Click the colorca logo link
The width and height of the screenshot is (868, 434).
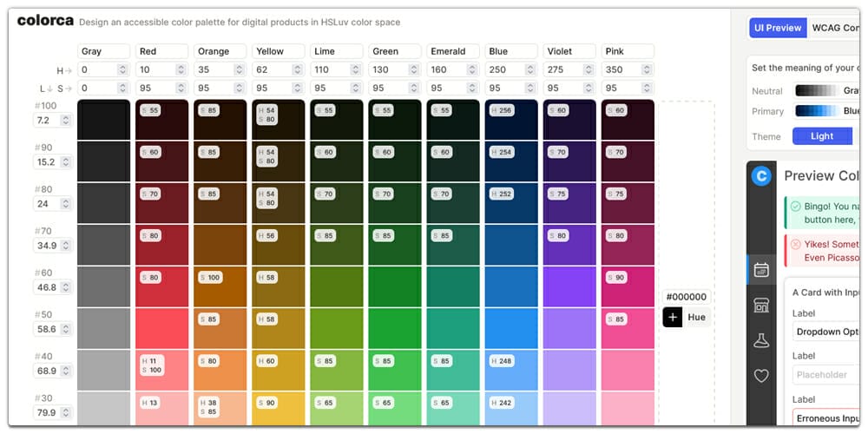pos(45,21)
